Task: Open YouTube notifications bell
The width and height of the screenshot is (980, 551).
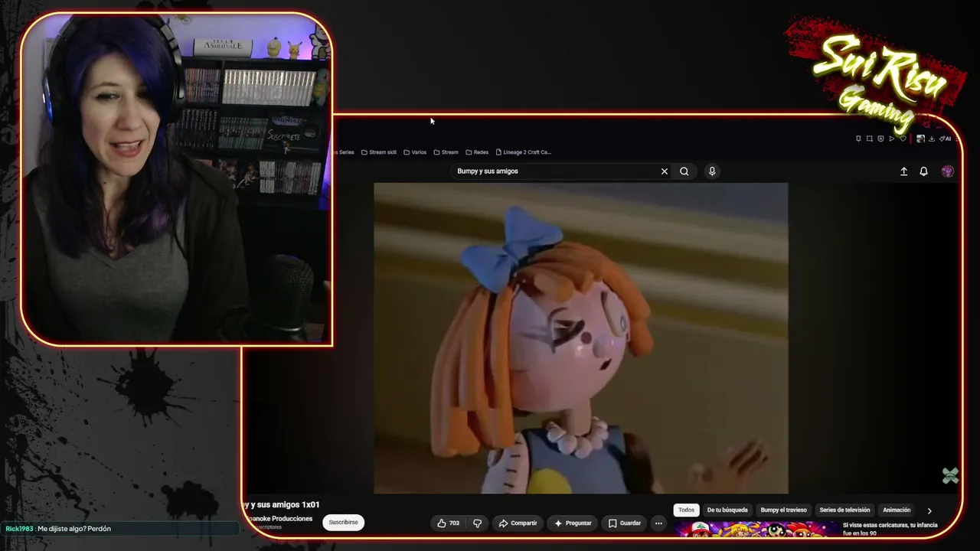Action: [x=923, y=171]
